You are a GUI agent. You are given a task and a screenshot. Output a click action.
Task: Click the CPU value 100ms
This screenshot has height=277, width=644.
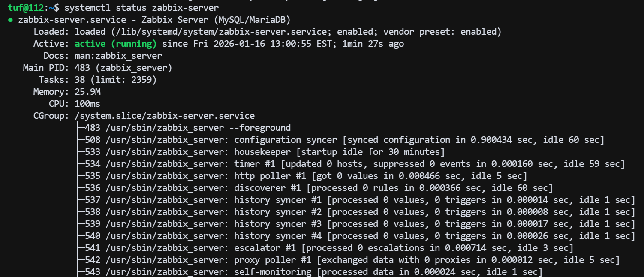tap(87, 104)
